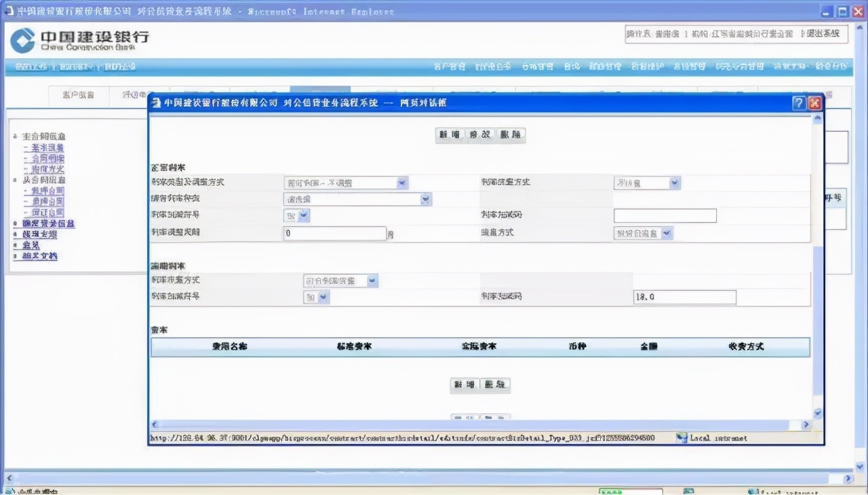The image size is (868, 495).
Task: Open the 利率浮动方式 dropdown
Action: click(x=674, y=182)
